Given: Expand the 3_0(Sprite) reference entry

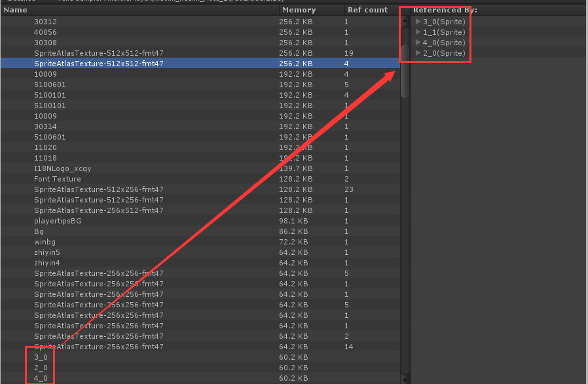Looking at the screenshot, I should (418, 22).
